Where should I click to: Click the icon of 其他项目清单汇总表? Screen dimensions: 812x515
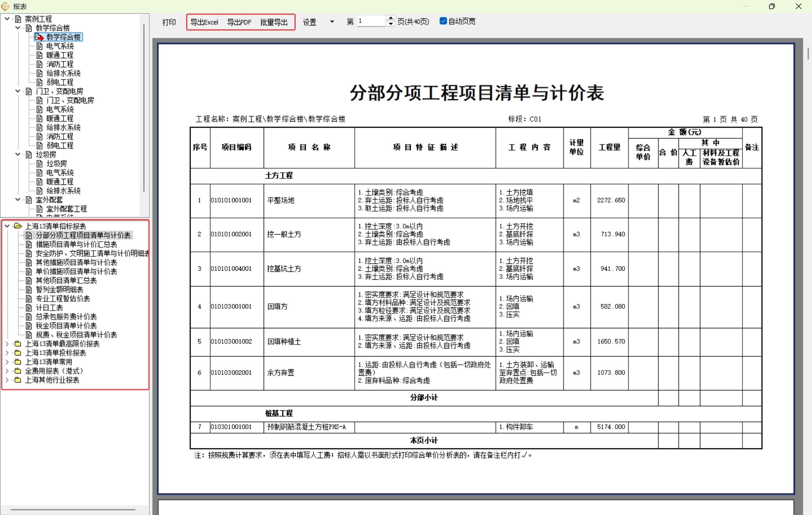[29, 280]
